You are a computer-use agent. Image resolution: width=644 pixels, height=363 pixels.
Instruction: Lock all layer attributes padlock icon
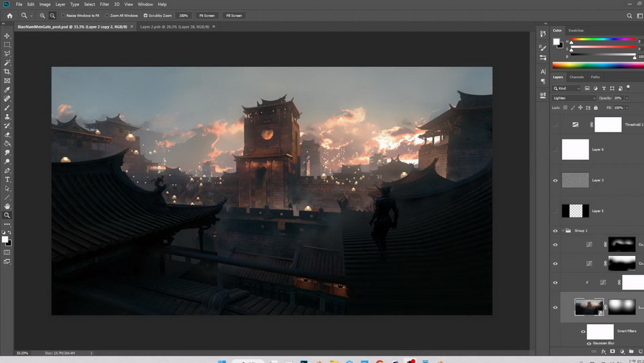(x=596, y=108)
